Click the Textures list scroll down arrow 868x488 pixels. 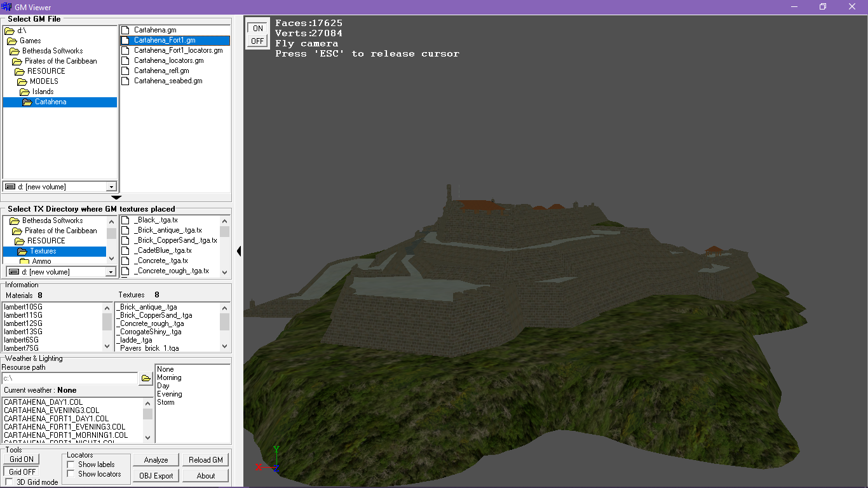click(225, 346)
